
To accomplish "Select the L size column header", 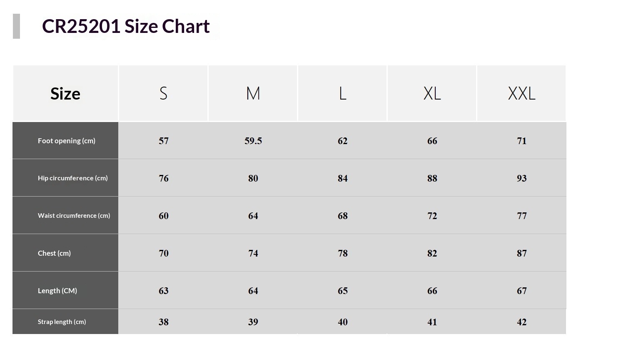I will coord(342,93).
